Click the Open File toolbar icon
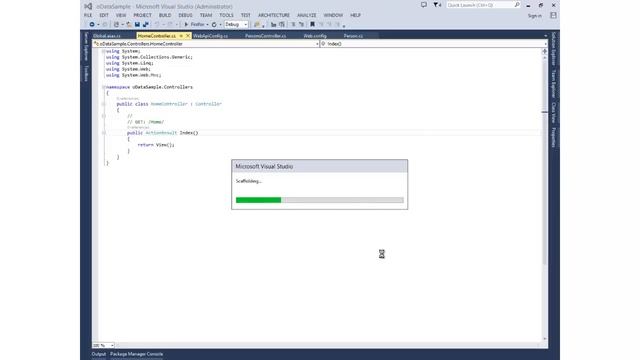 click(x=129, y=24)
